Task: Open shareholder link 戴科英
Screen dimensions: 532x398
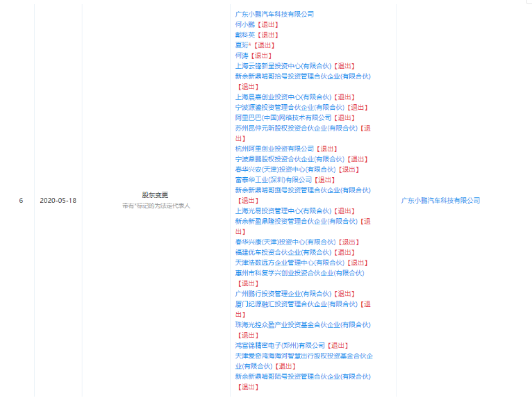Action: coord(245,35)
